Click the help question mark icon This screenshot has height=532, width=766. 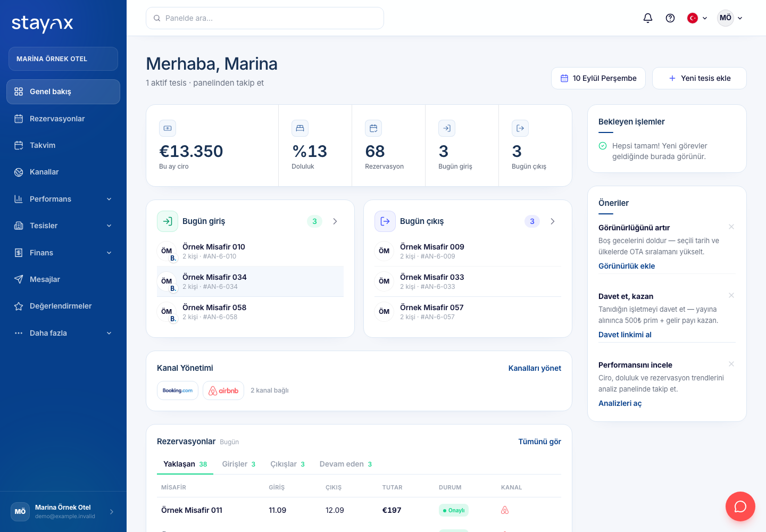pos(670,18)
